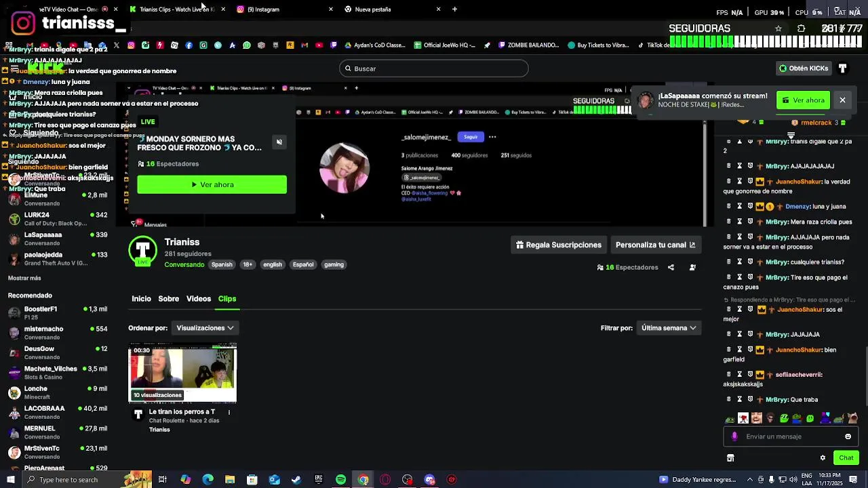Click the green Ver ahora preview button
Viewport: 868px width, 488px height.
(212, 184)
